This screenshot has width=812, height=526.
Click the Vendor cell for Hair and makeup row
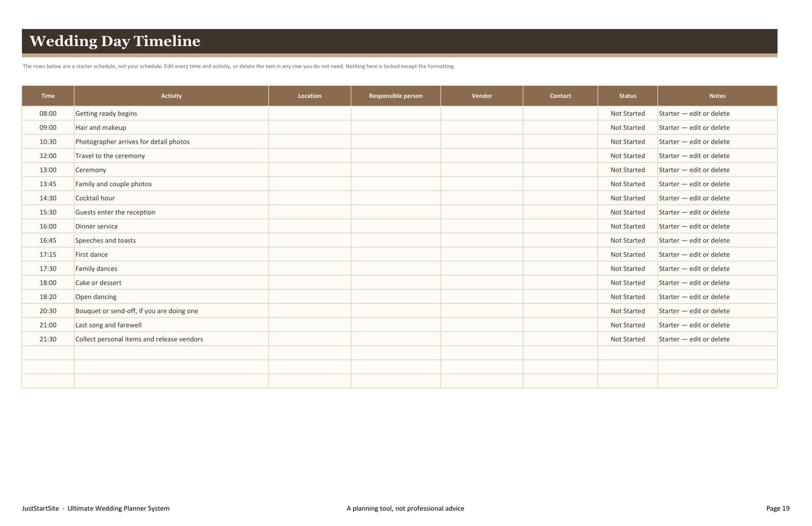tap(482, 127)
